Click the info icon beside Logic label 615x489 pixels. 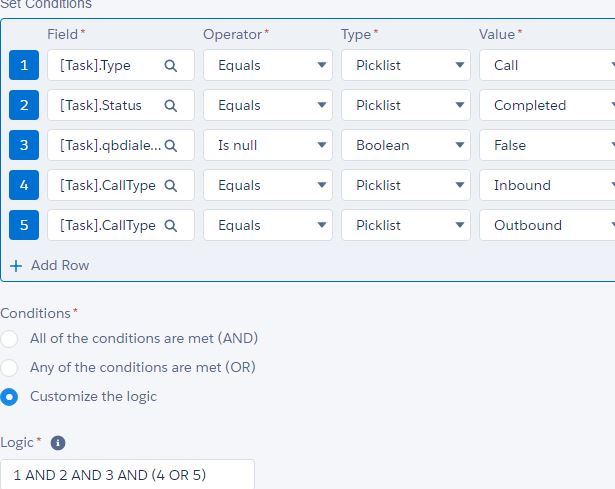click(58, 443)
